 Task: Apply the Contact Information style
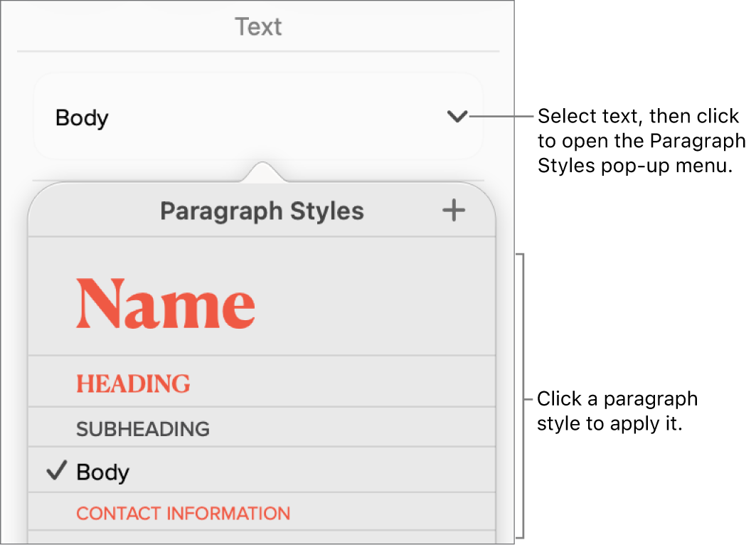pyautogui.click(x=183, y=513)
